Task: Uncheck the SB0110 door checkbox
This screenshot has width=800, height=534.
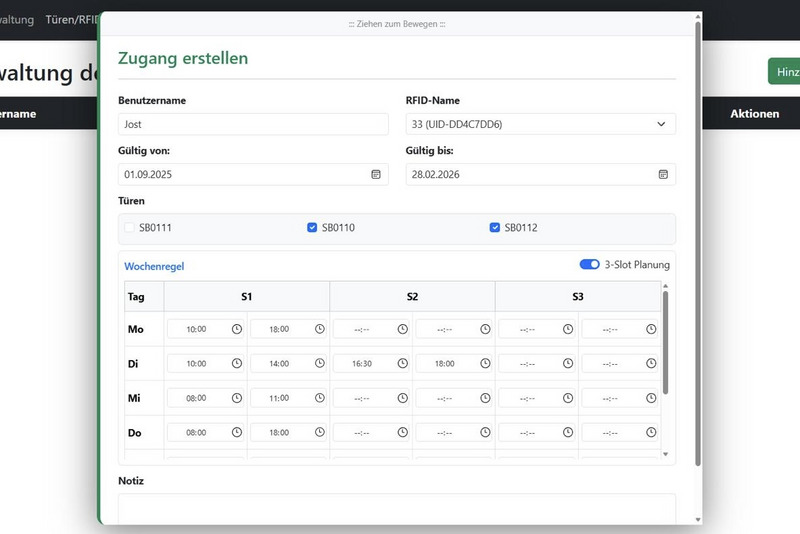Action: pos(312,228)
